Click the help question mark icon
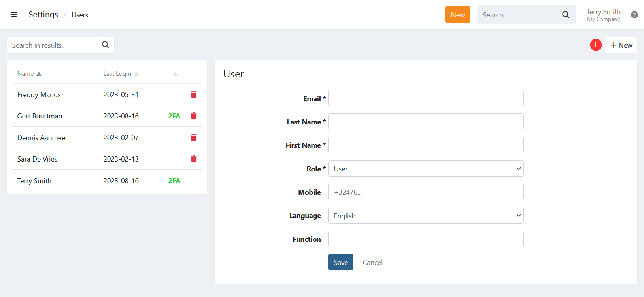This screenshot has width=644, height=297. click(634, 15)
